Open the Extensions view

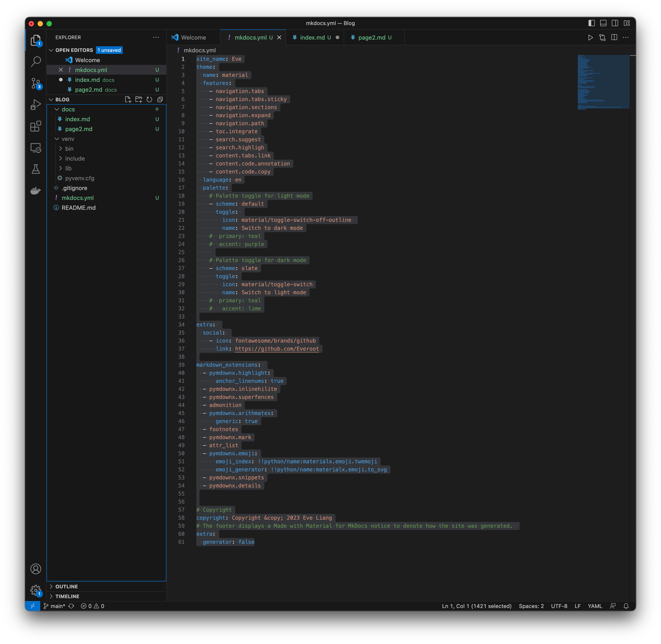[36, 126]
